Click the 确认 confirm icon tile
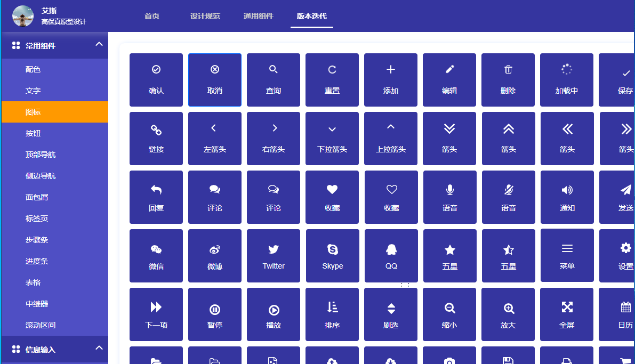This screenshot has width=635, height=364. 156,80
